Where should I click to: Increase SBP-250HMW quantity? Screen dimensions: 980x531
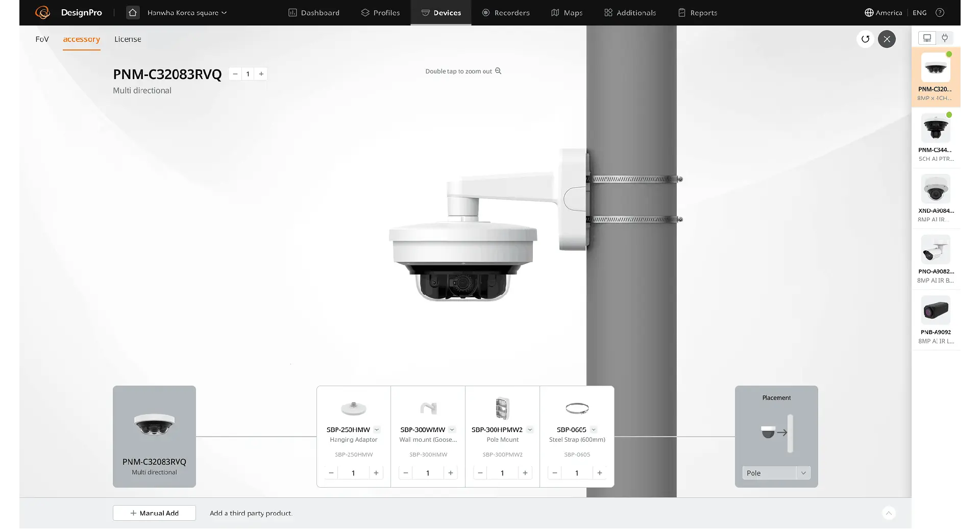pos(376,473)
